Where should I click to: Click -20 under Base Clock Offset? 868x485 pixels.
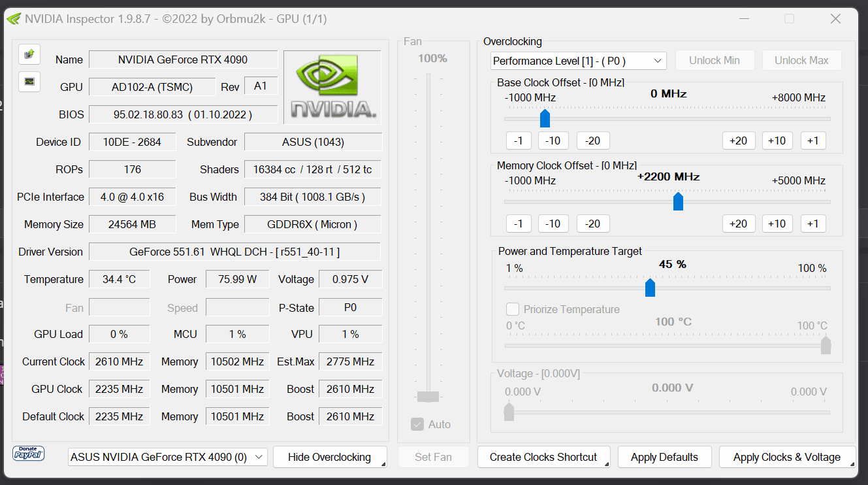click(593, 141)
